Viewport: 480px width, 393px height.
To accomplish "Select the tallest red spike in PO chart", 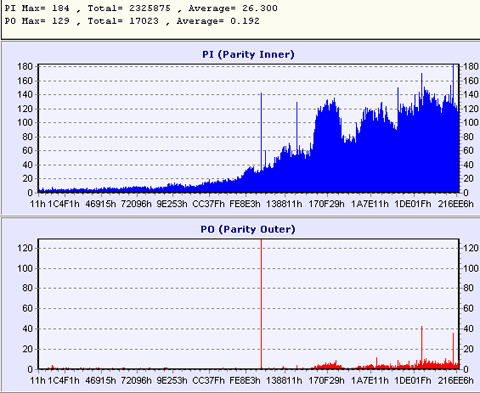I will coord(261,304).
